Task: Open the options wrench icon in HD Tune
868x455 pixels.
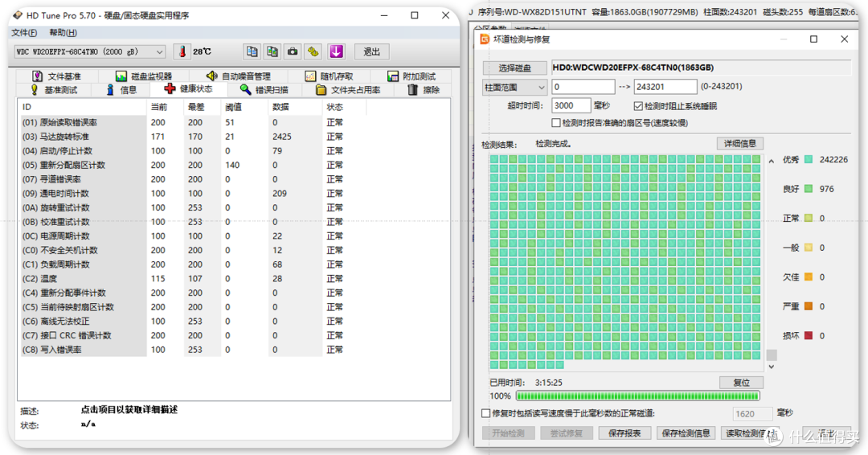Action: click(313, 51)
